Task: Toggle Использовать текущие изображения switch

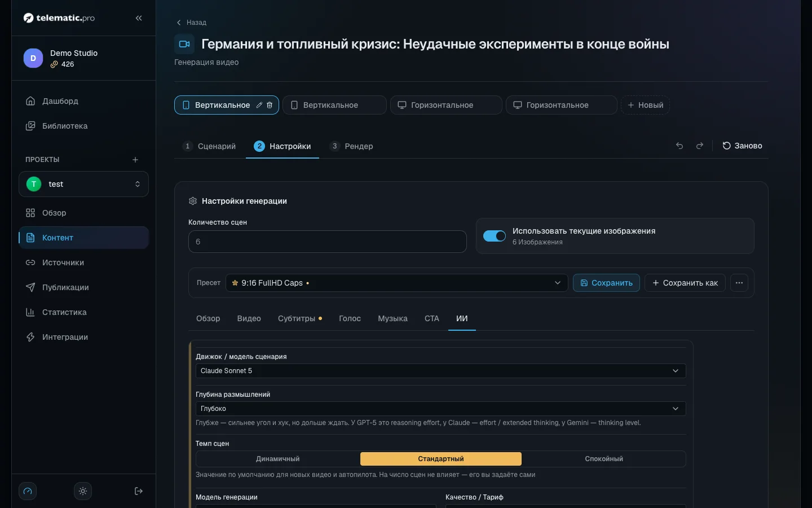Action: tap(495, 236)
